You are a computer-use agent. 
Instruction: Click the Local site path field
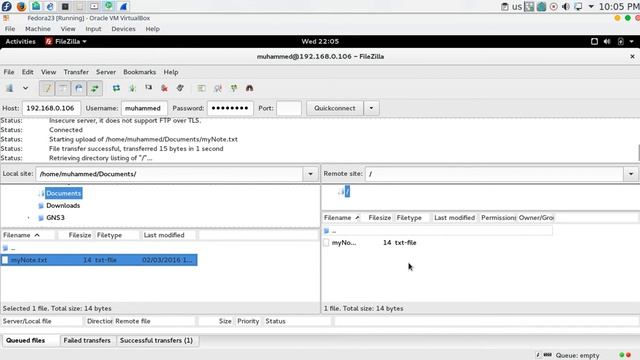pyautogui.click(x=169, y=174)
